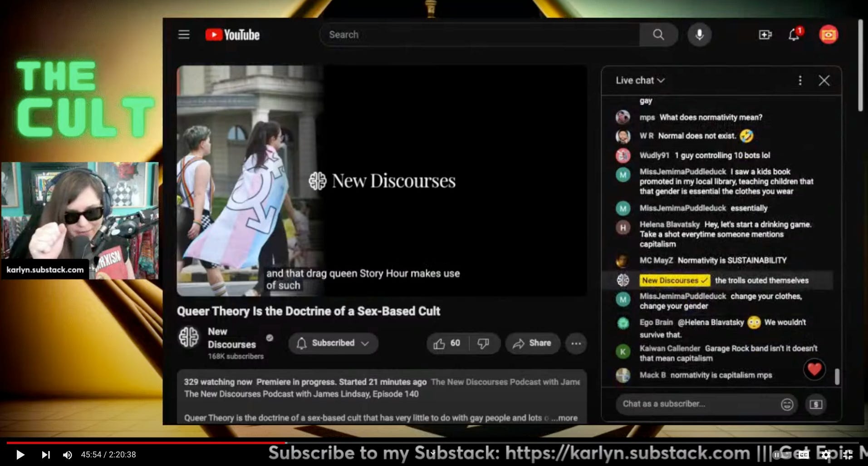This screenshot has height=466, width=868.
Task: Click 'the trolls outed themselves' message
Action: pos(761,280)
